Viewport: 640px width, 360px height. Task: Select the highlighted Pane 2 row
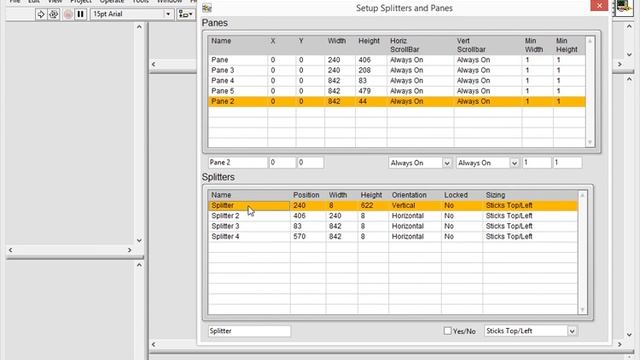click(396, 102)
